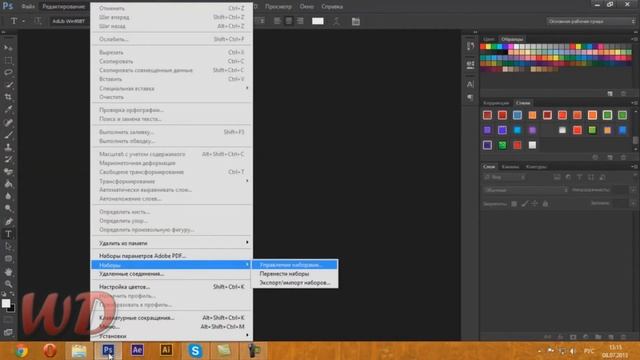Image resolution: width=640 pixels, height=360 pixels.
Task: Choose "Наборы параметров Adobe PDF..." item
Action: pyautogui.click(x=171, y=256)
